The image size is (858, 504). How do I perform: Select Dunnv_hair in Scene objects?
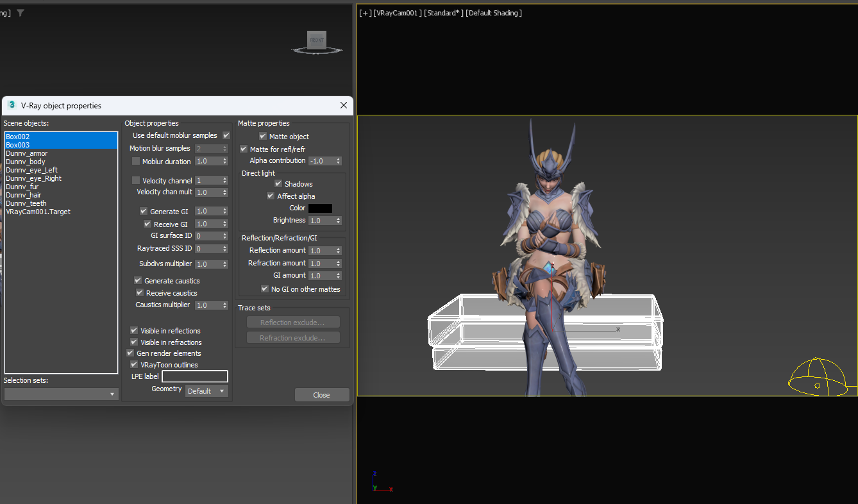pos(61,195)
